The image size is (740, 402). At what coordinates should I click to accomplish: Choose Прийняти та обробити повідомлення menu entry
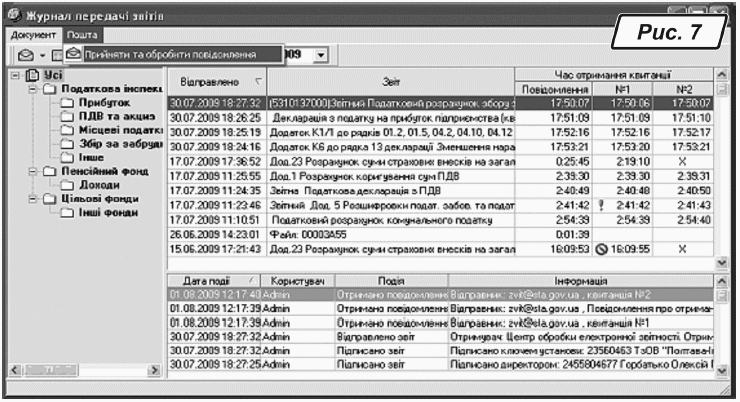pos(169,54)
